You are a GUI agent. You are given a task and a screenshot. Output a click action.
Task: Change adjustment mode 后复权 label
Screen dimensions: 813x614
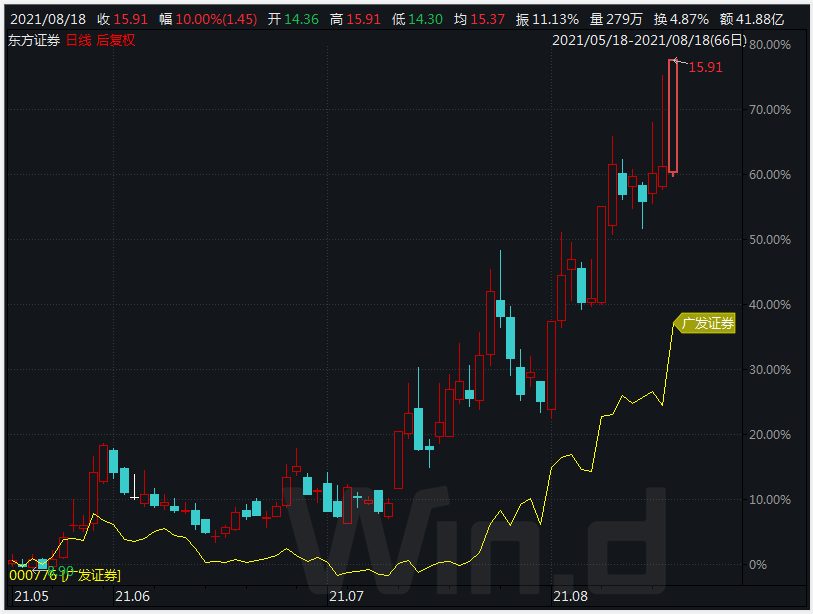tap(116, 40)
